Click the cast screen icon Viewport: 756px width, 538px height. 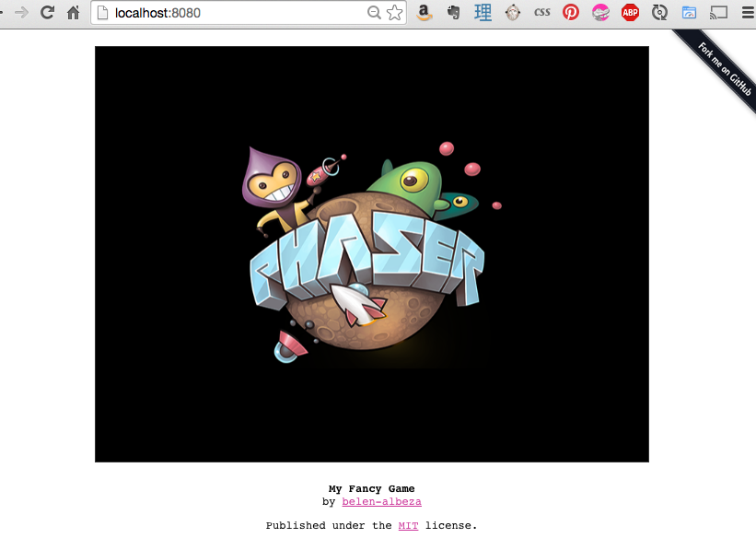tap(718, 13)
